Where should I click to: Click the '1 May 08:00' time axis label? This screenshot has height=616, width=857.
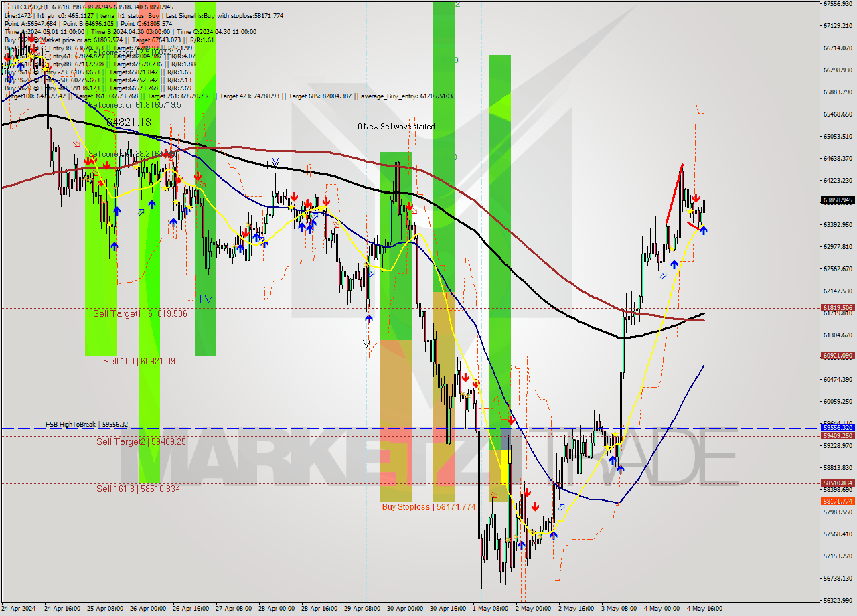coord(489,609)
